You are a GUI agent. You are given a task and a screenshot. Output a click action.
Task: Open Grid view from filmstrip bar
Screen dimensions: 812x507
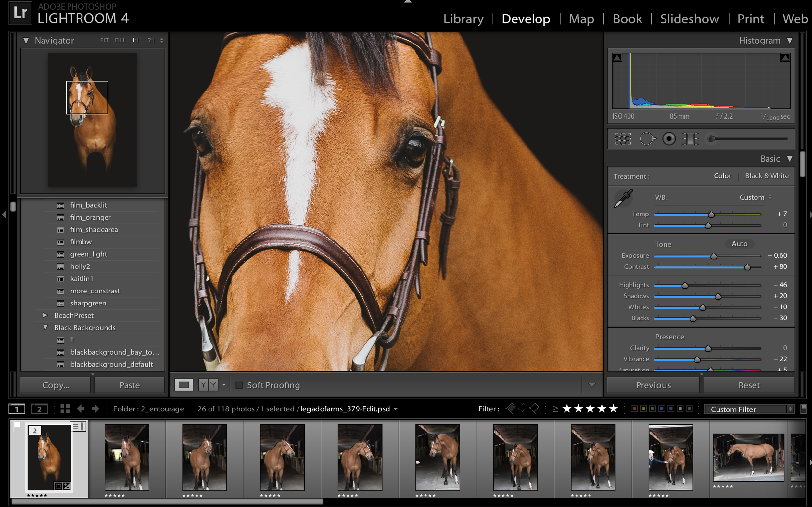[65, 409]
